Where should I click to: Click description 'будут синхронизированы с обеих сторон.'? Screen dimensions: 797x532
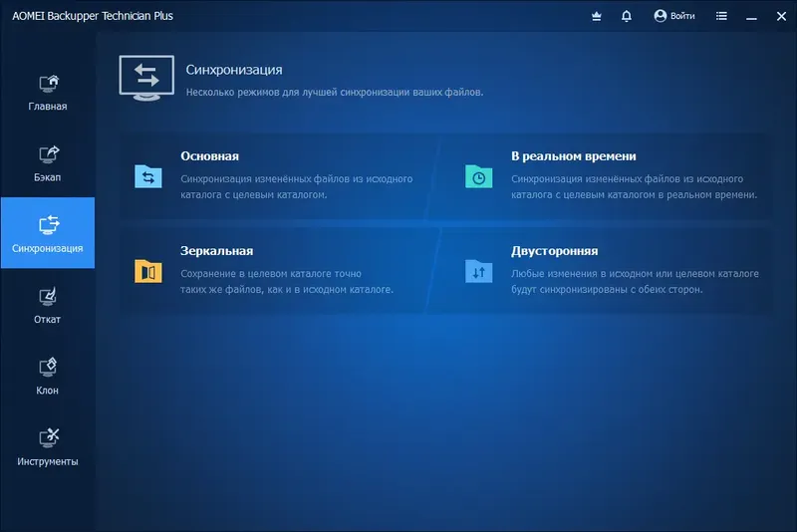pyautogui.click(x=607, y=290)
